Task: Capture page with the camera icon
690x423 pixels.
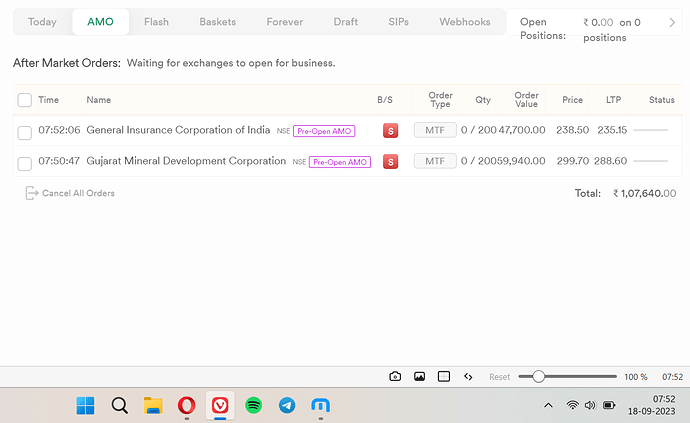Action: [395, 376]
